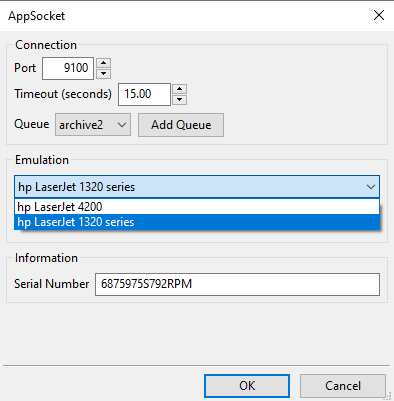The height and width of the screenshot is (401, 394).
Task: Collapse the Emulation combo box
Action: (x=197, y=187)
